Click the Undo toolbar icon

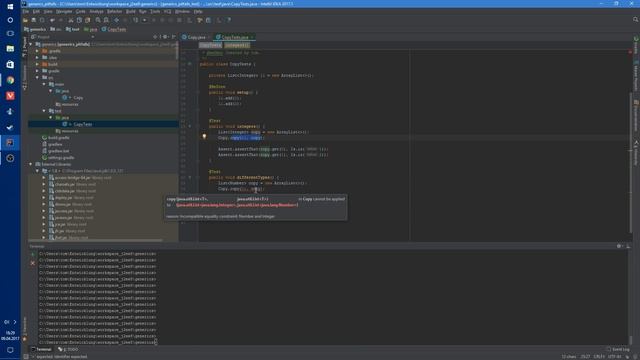pyautogui.click(x=52, y=20)
